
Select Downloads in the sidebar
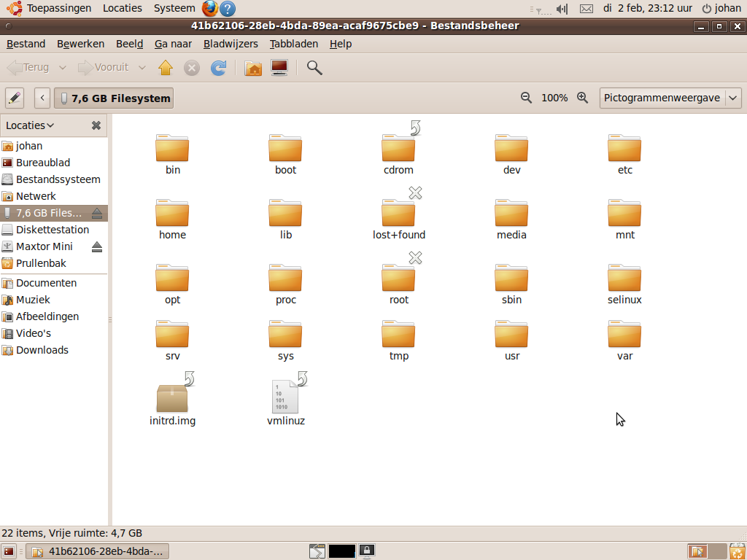[42, 350]
